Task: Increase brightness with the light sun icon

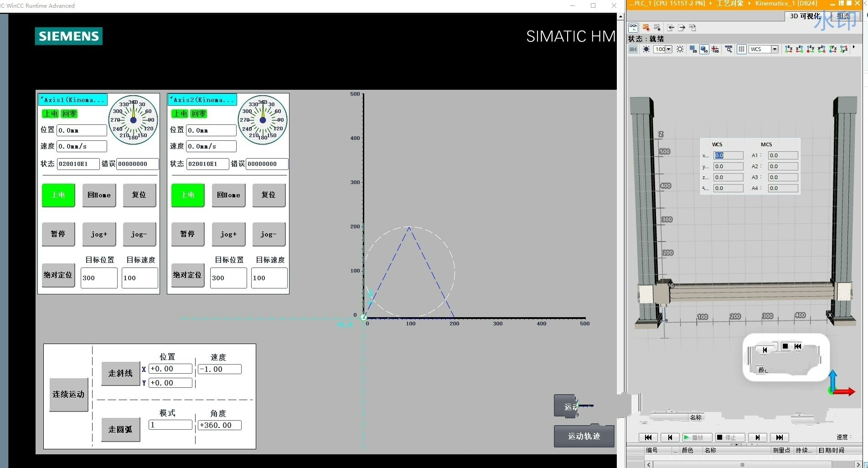Action: pyautogui.click(x=680, y=49)
